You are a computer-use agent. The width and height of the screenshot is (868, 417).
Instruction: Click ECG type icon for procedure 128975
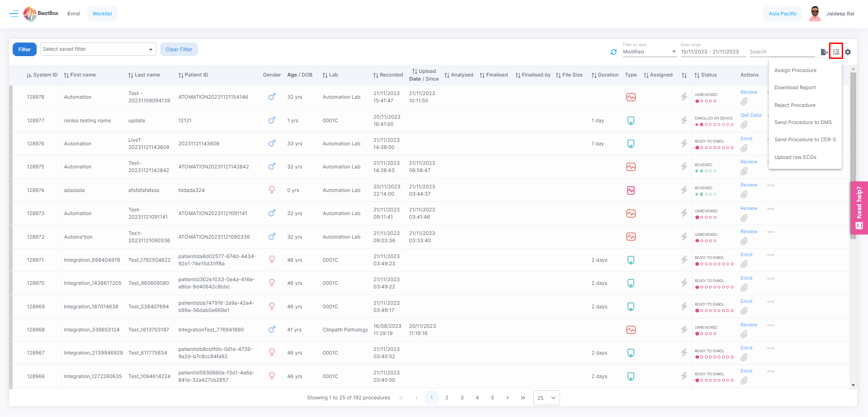(x=631, y=167)
